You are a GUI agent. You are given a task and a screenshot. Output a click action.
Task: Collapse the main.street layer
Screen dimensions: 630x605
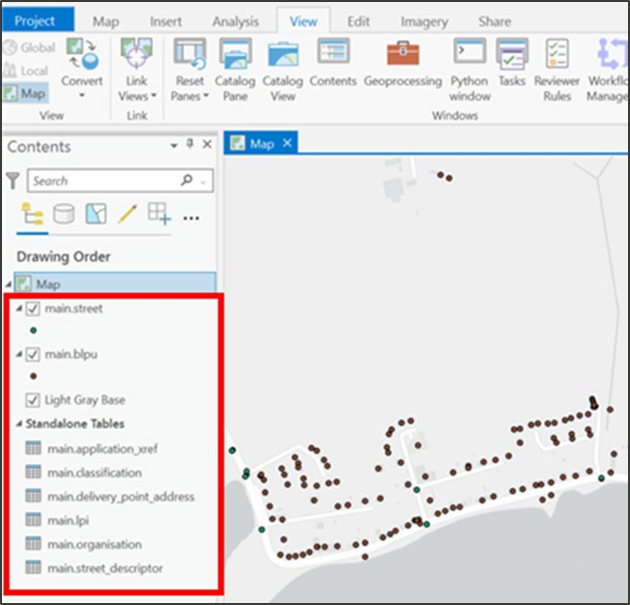pyautogui.click(x=19, y=309)
